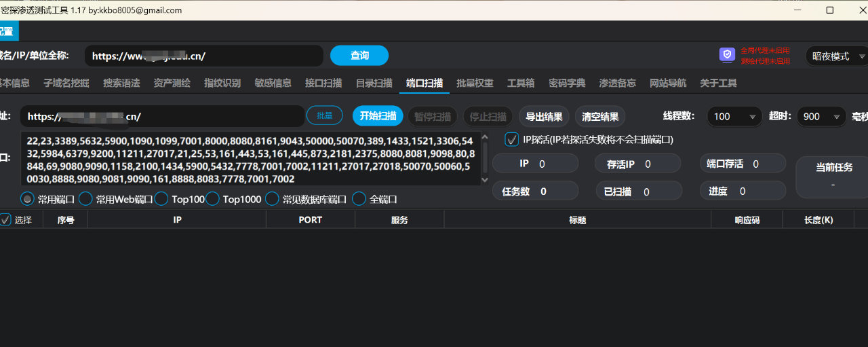
Task: Click the 批量 batch button
Action: (325, 116)
